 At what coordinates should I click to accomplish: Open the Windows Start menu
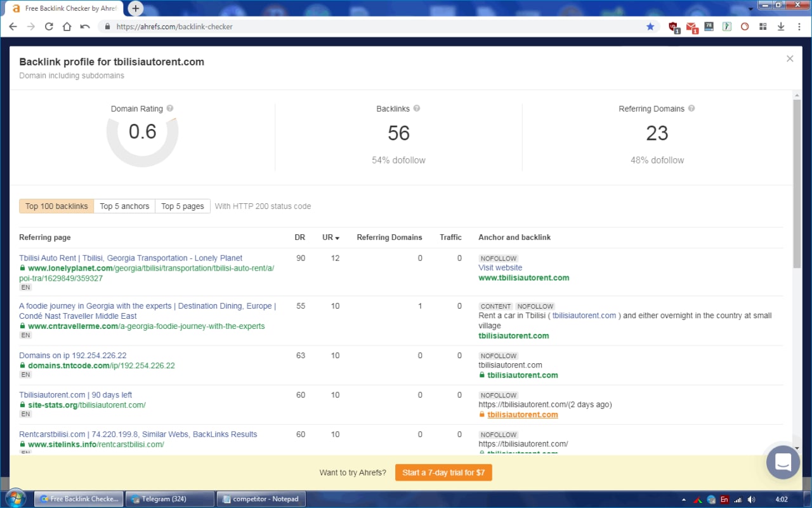point(15,498)
